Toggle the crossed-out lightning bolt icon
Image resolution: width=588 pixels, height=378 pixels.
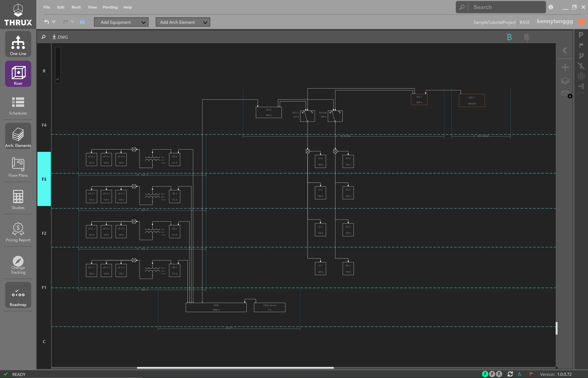coord(499,374)
